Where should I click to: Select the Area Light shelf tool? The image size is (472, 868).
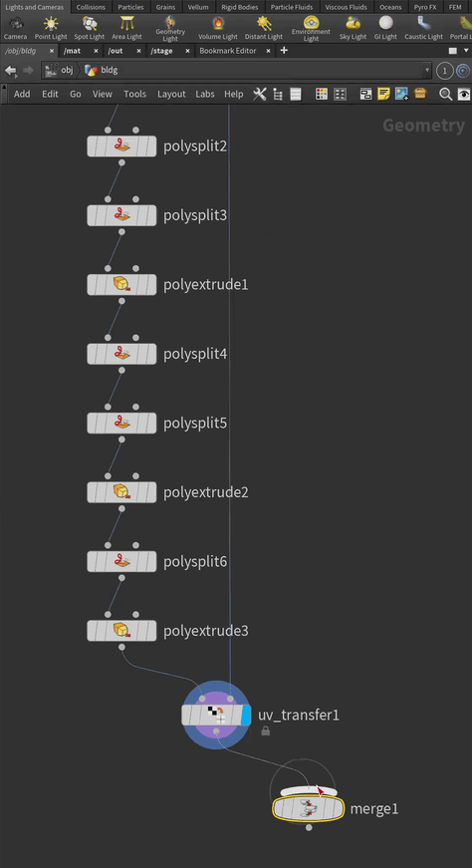click(x=126, y=28)
